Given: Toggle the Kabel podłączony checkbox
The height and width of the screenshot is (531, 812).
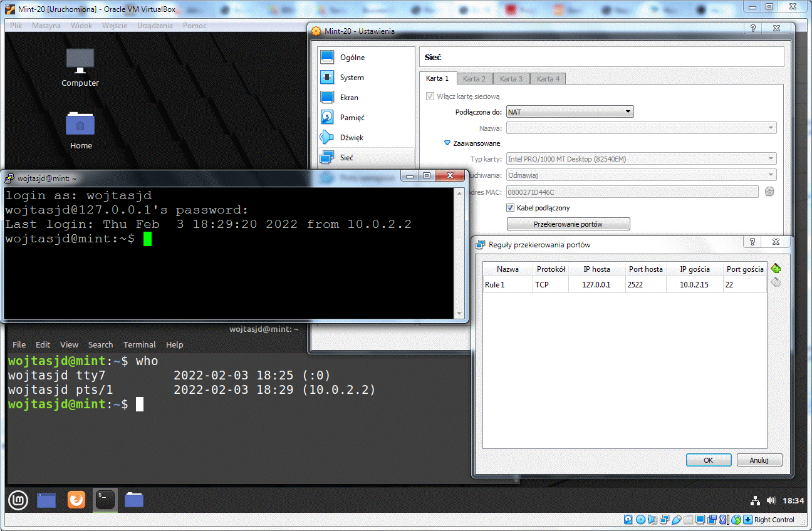Looking at the screenshot, I should (x=511, y=208).
